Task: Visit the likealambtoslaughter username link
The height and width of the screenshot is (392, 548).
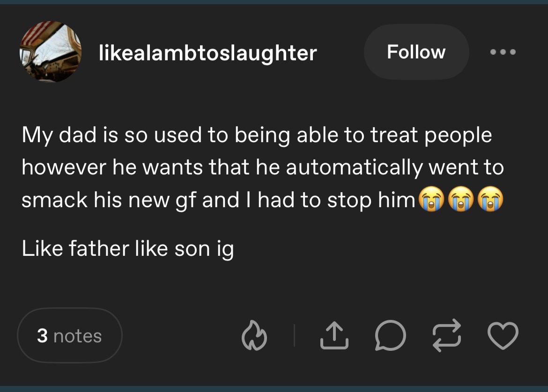Action: 207,53
